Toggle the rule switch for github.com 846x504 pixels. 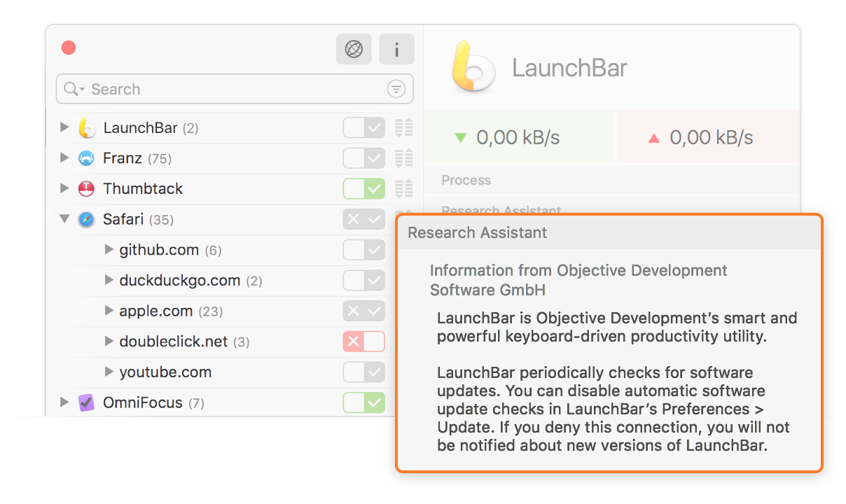pyautogui.click(x=364, y=250)
